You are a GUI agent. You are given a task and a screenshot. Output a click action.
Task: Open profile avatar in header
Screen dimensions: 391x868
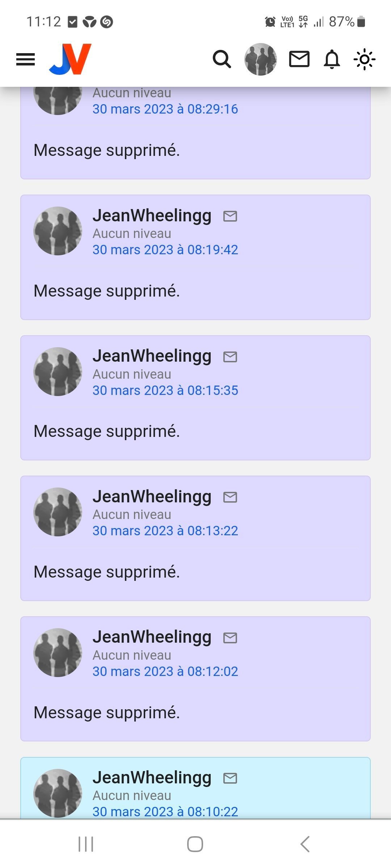(261, 59)
